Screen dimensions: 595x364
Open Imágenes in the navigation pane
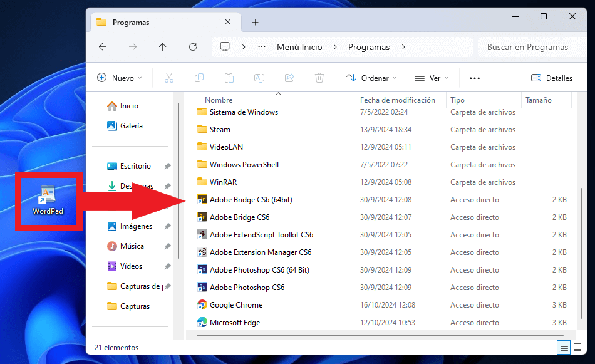130,226
